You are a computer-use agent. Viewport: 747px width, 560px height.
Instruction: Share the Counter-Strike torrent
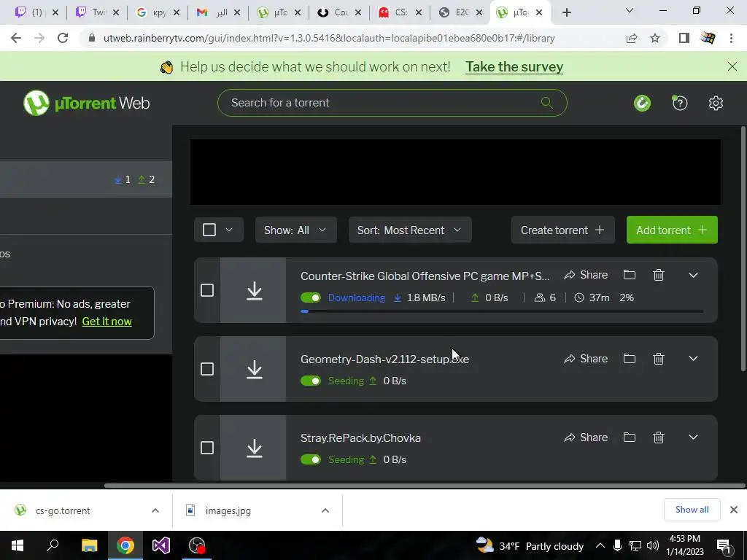pos(586,275)
